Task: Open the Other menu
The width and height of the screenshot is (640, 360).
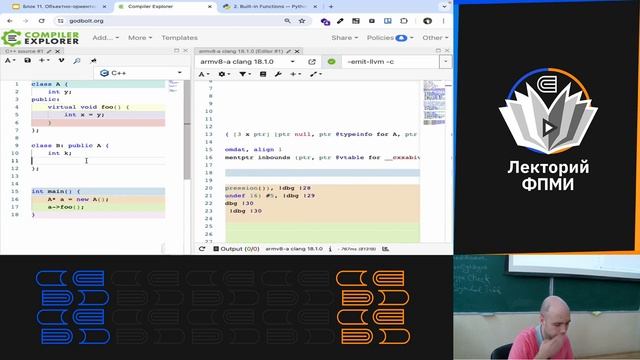Action: pos(435,38)
